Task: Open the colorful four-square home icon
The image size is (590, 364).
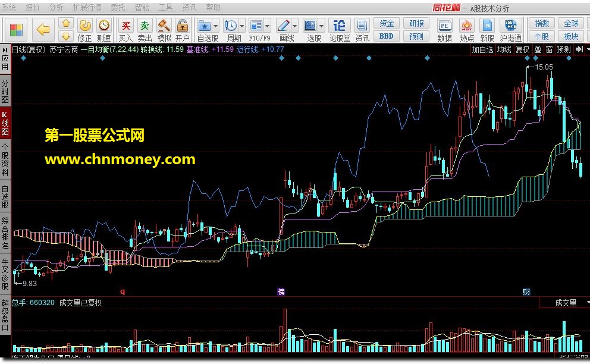Action: click(16, 29)
